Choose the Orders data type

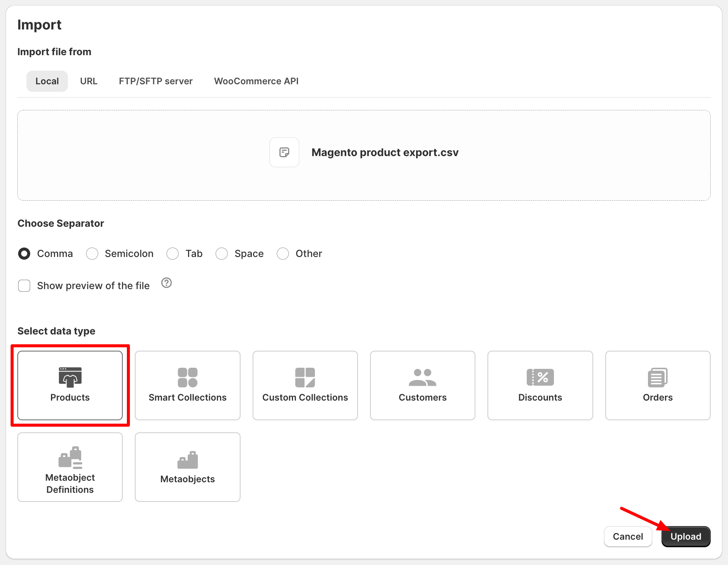(657, 385)
